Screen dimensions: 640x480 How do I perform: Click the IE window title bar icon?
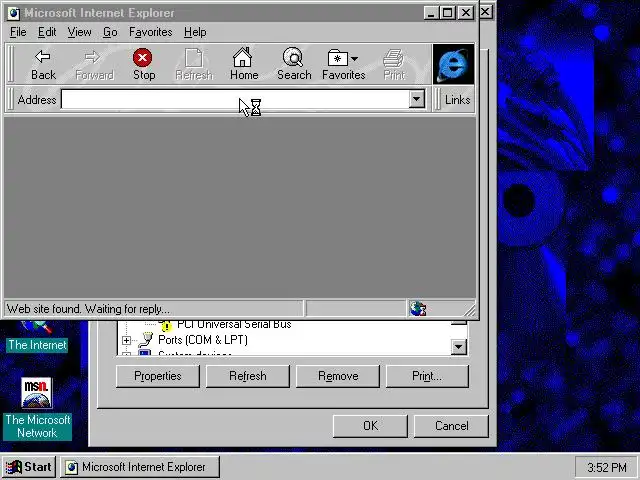14,13
